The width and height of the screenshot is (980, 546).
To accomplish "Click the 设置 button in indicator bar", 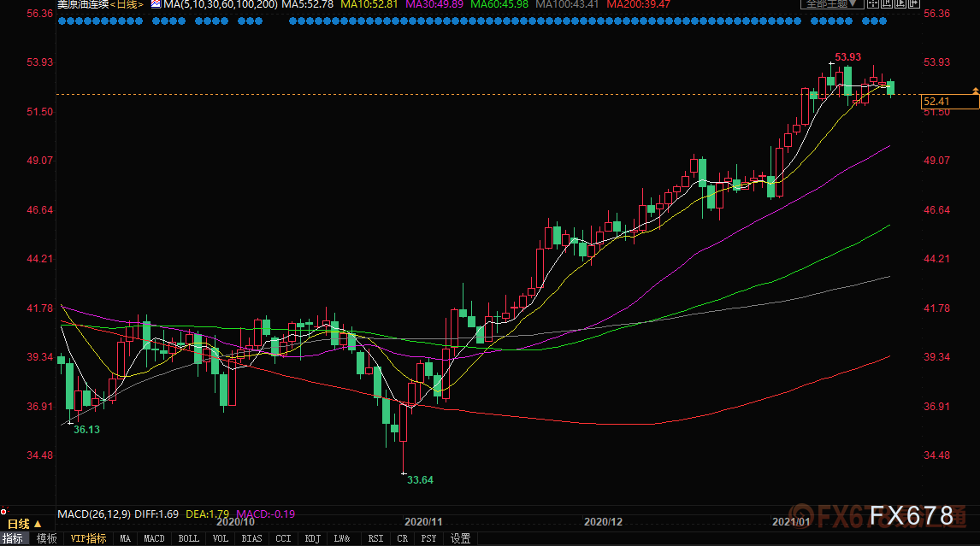I will tap(460, 538).
